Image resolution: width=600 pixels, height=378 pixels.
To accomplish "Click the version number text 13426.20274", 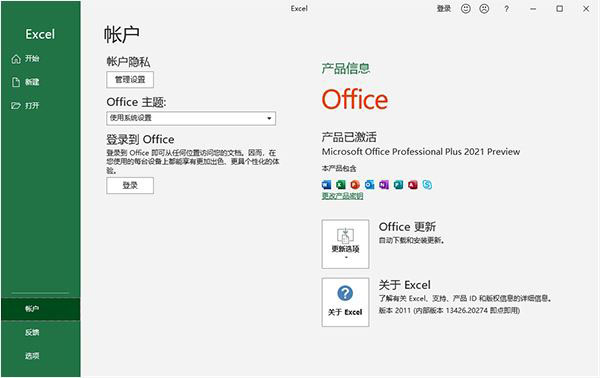I will click(466, 310).
